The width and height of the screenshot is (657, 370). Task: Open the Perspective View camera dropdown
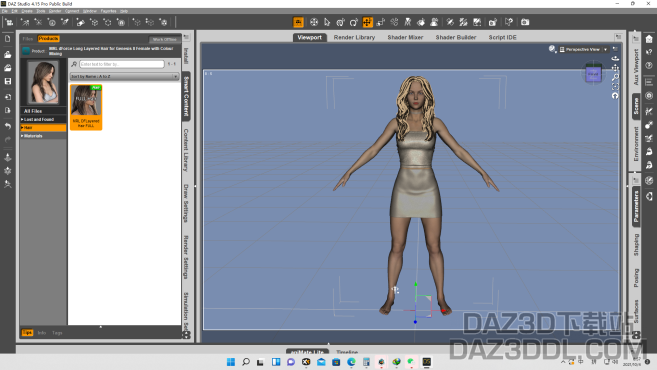584,49
